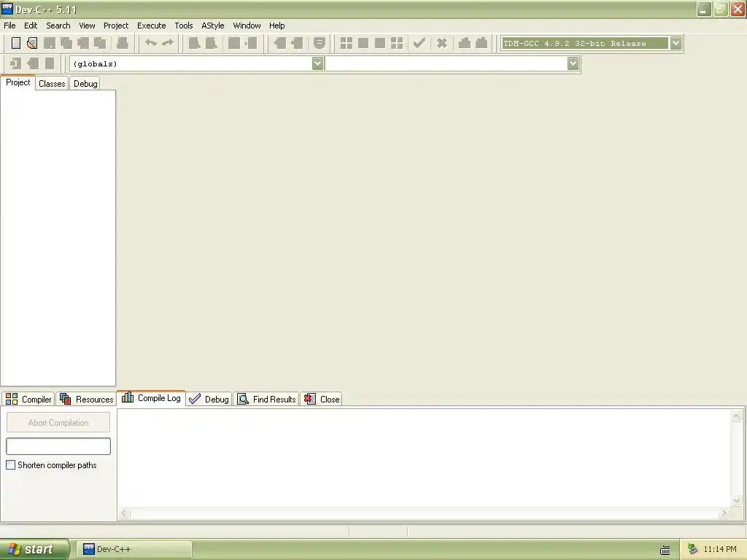Click the Debug checkmark toolbar icon
The image size is (747, 560).
click(x=419, y=43)
